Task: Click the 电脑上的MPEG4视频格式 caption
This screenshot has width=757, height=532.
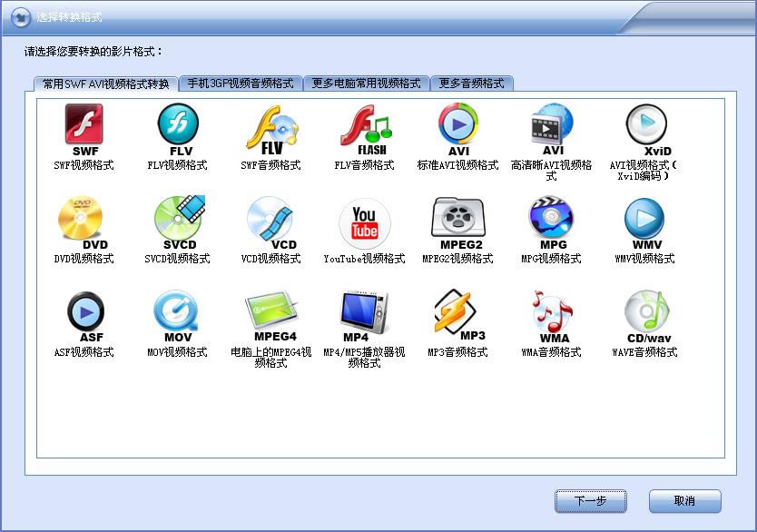Action: click(270, 358)
